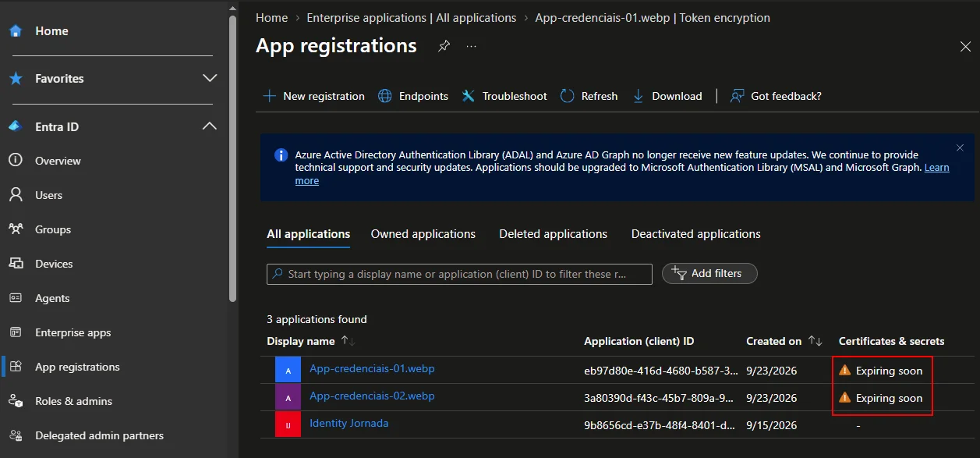Click New registration label
This screenshot has height=458, width=980.
click(324, 96)
